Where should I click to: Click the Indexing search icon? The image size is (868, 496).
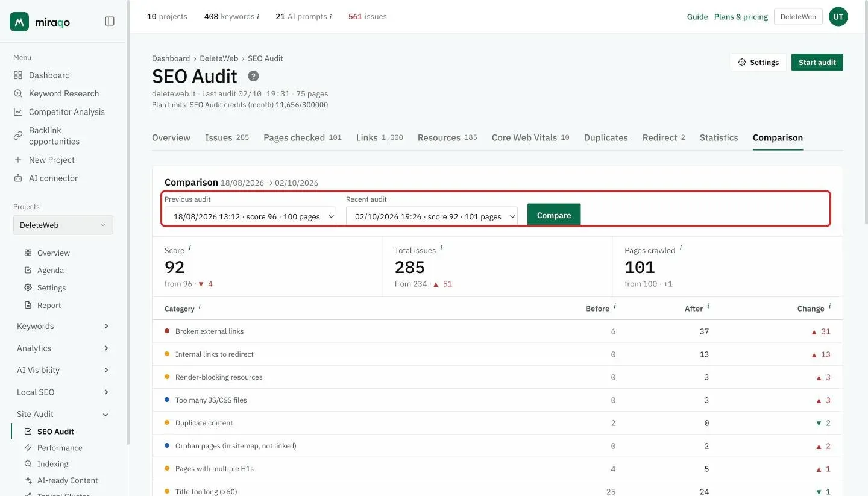[28, 464]
